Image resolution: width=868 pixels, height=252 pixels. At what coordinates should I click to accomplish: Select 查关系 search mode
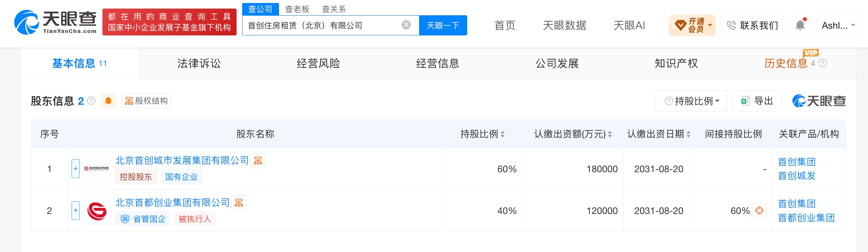[x=334, y=9]
